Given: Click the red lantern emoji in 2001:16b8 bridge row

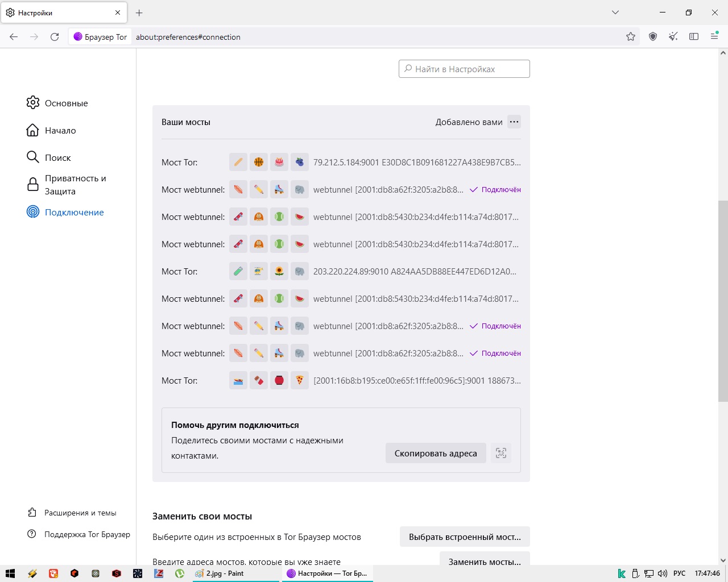Looking at the screenshot, I should point(279,380).
